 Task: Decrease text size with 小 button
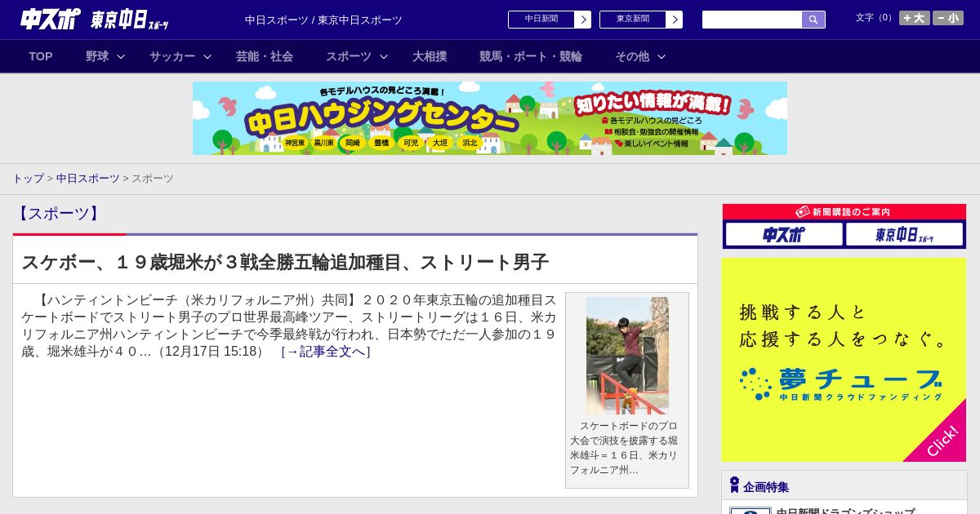tap(948, 18)
